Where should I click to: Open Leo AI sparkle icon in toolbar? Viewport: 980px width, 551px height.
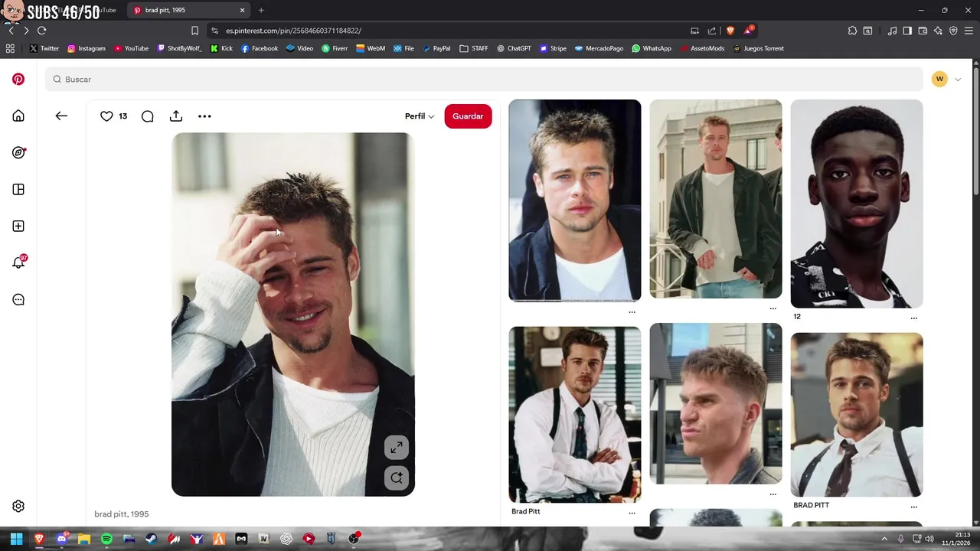(938, 31)
